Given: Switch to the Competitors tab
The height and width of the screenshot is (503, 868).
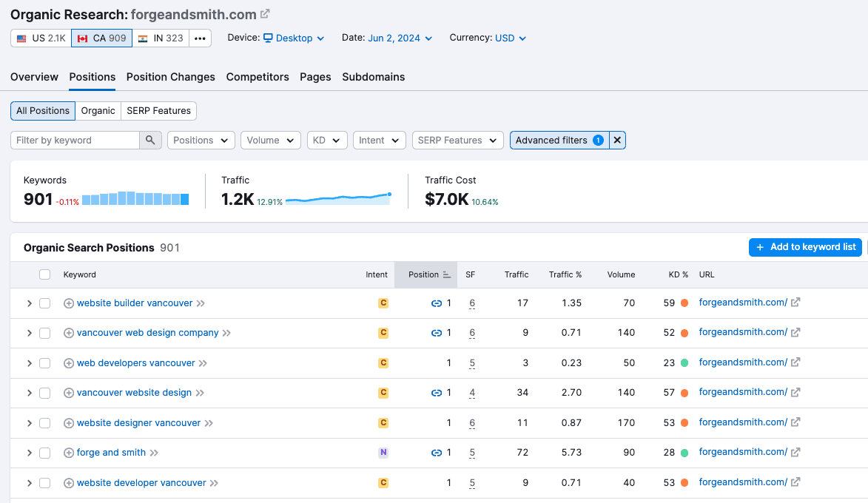Looking at the screenshot, I should tap(258, 77).
